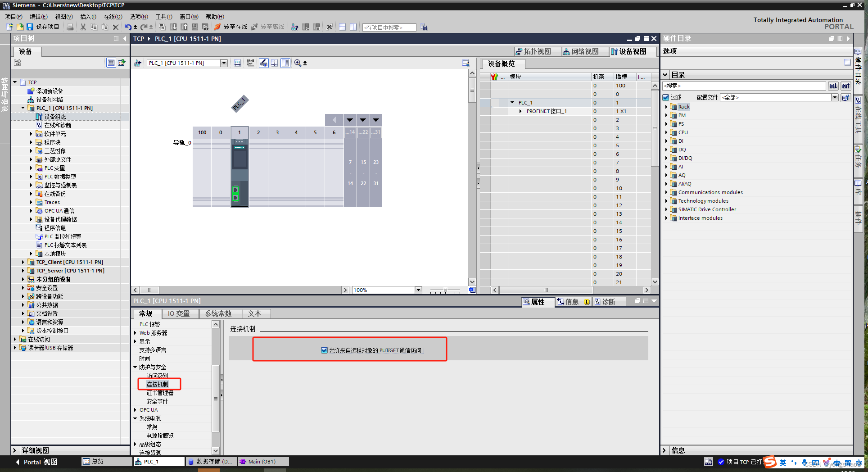Expand the 程序块 folder in the project tree
This screenshot has width=868, height=472.
pos(31,142)
